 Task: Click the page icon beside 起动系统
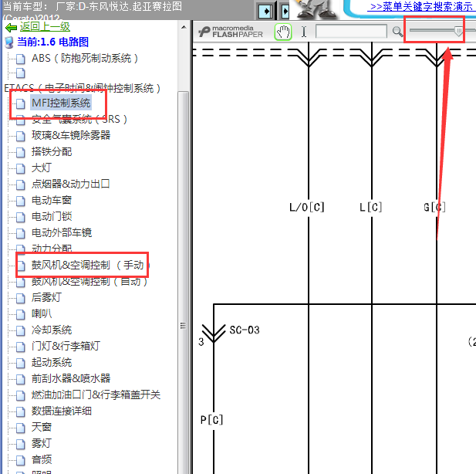[20, 363]
